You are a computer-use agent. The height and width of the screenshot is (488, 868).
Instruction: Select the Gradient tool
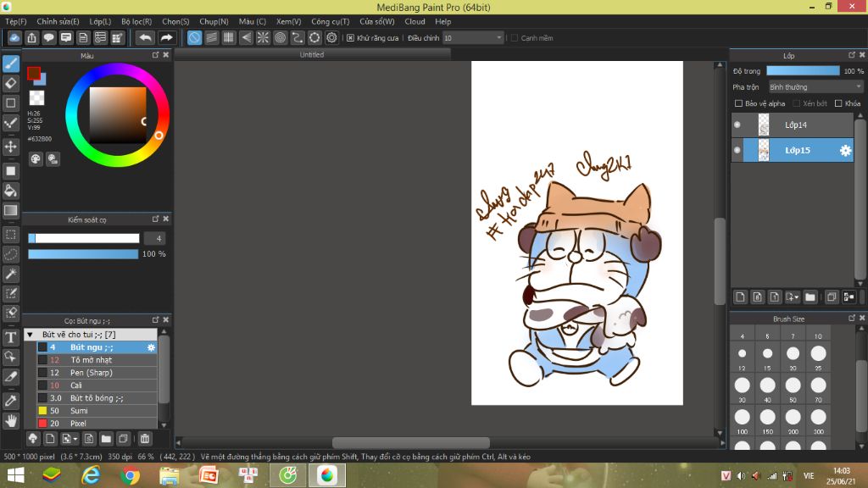pyautogui.click(x=10, y=211)
